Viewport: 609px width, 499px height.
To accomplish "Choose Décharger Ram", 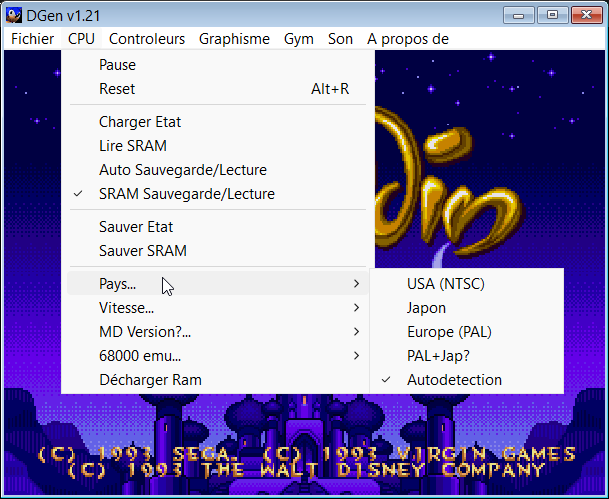I will [x=218, y=380].
